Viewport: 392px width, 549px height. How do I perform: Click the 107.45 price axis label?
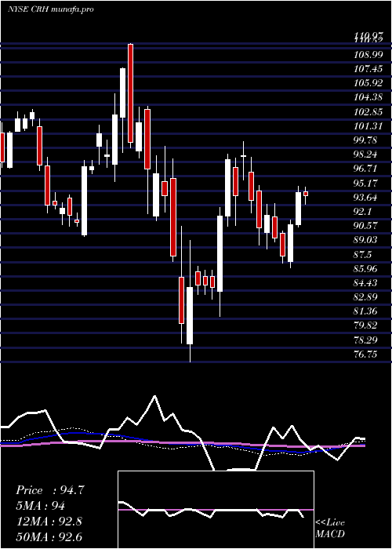pos(368,69)
